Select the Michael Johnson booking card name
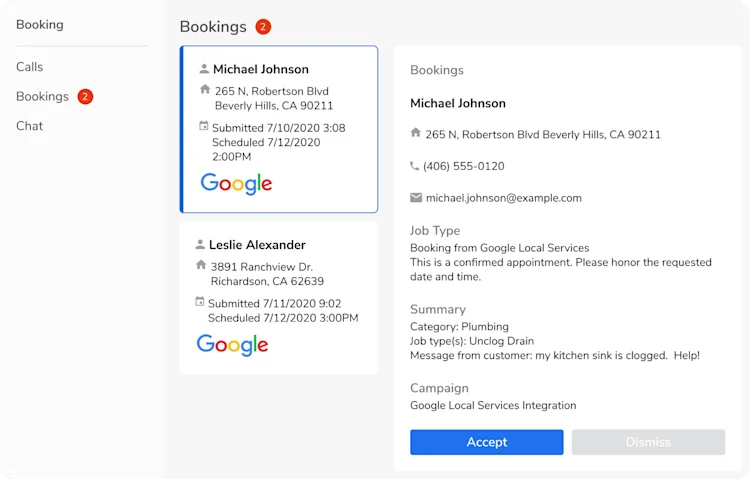This screenshot has height=479, width=750. coord(261,69)
